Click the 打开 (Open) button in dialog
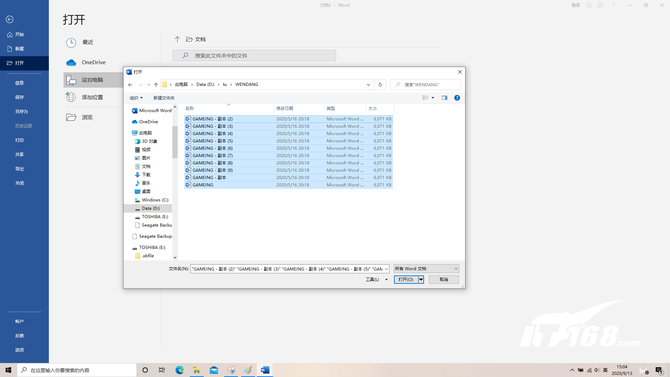 (x=406, y=280)
